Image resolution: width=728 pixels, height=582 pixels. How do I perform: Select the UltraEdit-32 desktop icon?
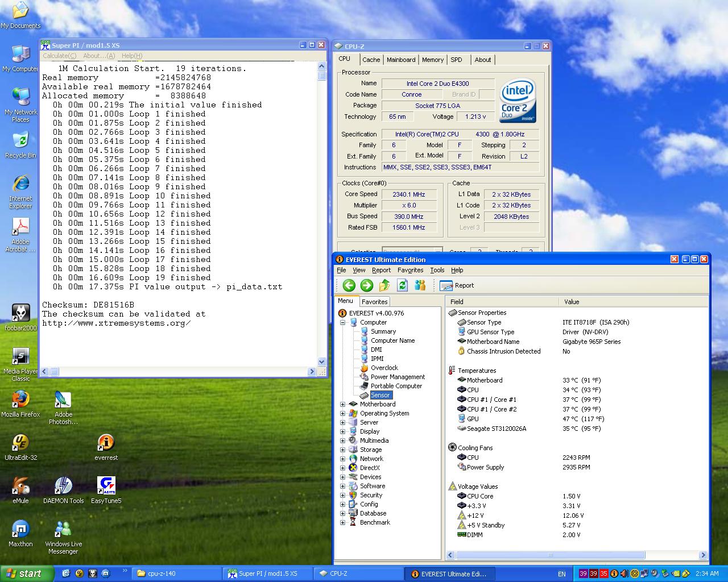(x=20, y=447)
